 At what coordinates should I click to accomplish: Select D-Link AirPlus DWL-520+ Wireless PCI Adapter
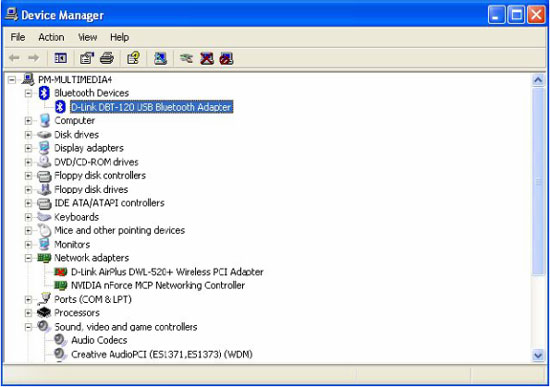tap(167, 272)
